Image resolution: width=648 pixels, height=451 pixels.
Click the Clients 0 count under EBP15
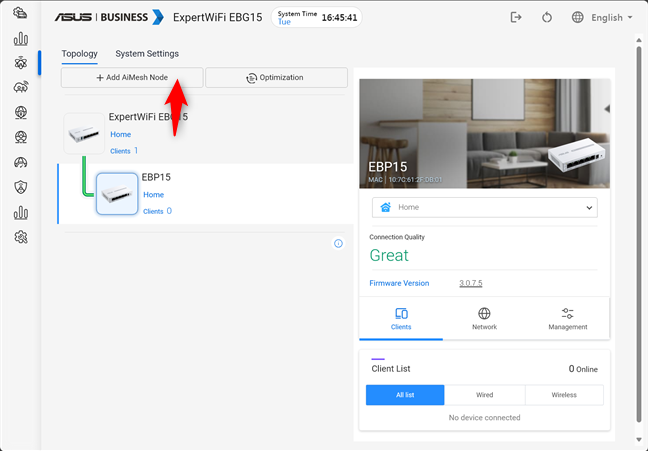(x=157, y=211)
